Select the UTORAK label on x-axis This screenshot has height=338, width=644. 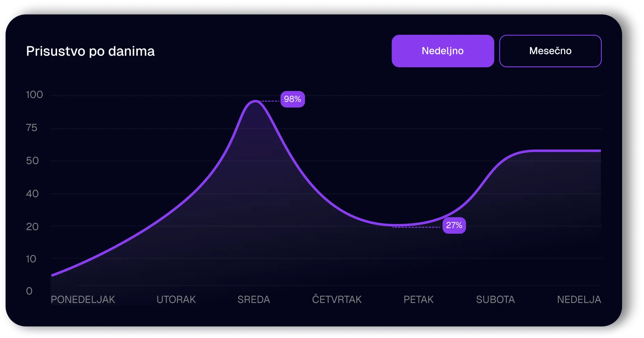coord(176,299)
